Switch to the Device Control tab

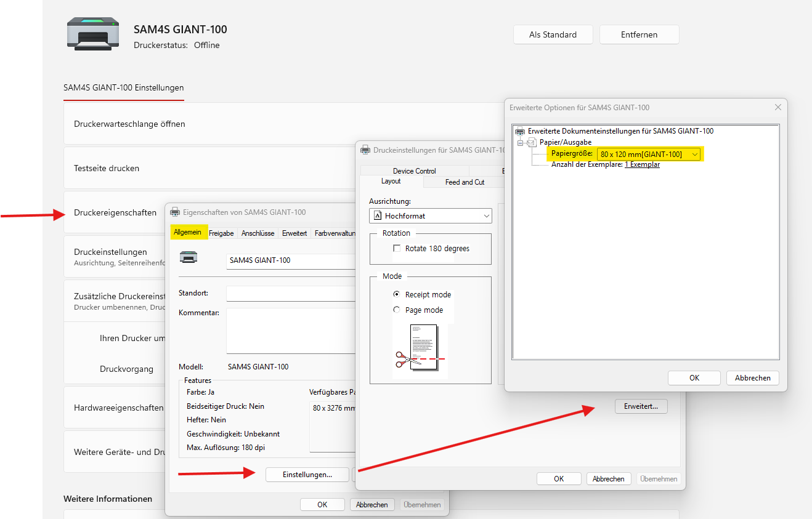point(415,171)
